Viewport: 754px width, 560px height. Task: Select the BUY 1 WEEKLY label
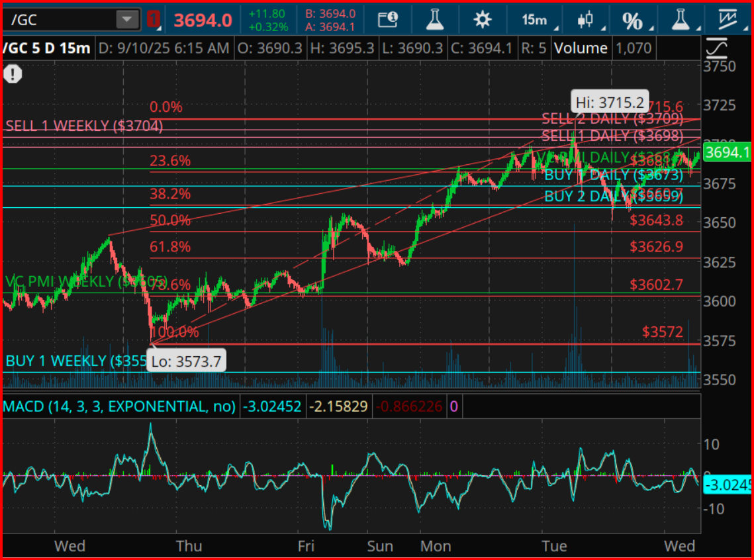coord(75,361)
